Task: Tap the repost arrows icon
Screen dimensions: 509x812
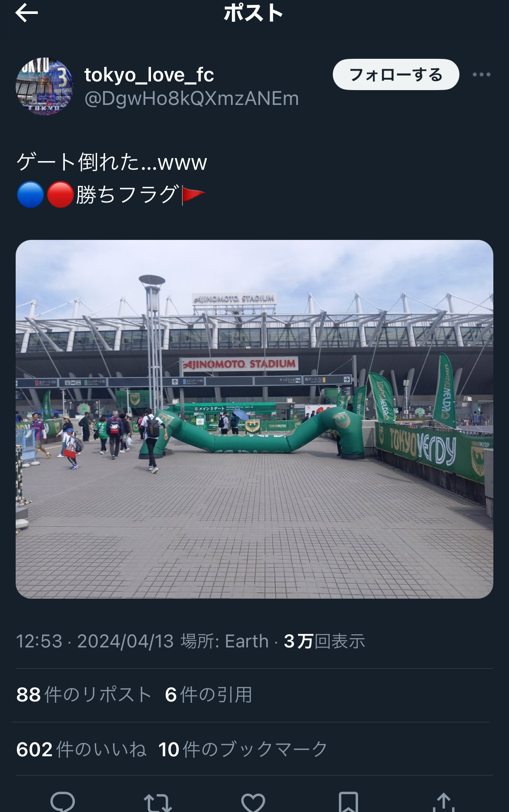Action: click(157, 802)
